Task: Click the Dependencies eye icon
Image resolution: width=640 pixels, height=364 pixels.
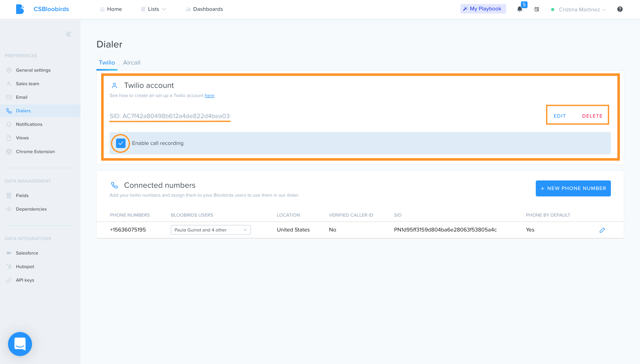Action: (9, 209)
